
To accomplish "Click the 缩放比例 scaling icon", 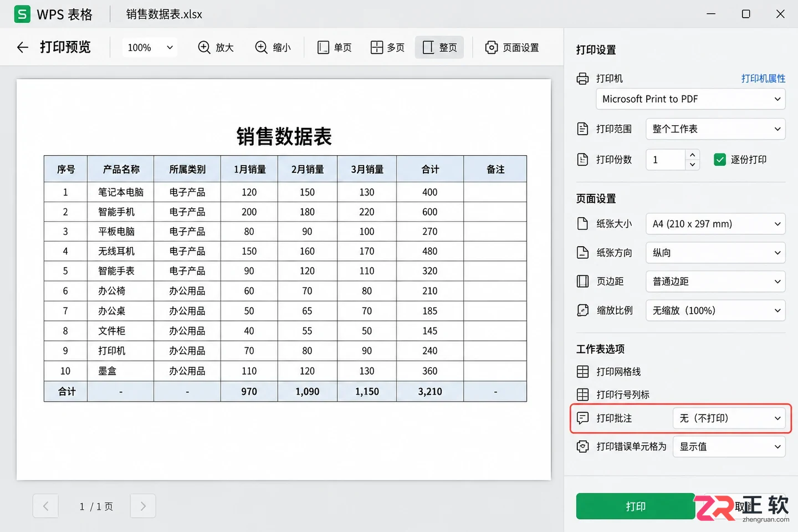I will click(x=583, y=310).
